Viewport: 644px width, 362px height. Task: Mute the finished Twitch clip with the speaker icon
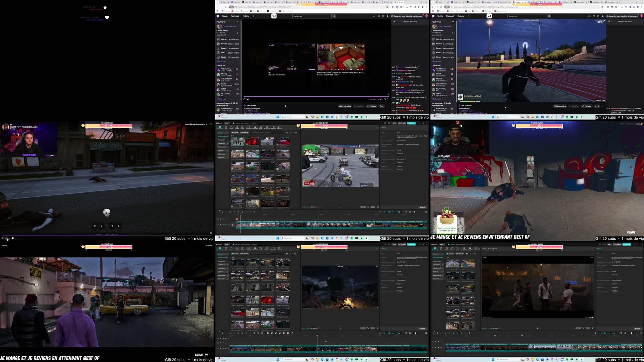[x=248, y=99]
